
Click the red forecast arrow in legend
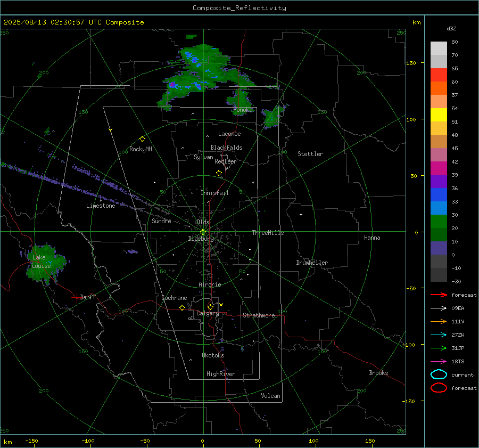click(x=439, y=295)
